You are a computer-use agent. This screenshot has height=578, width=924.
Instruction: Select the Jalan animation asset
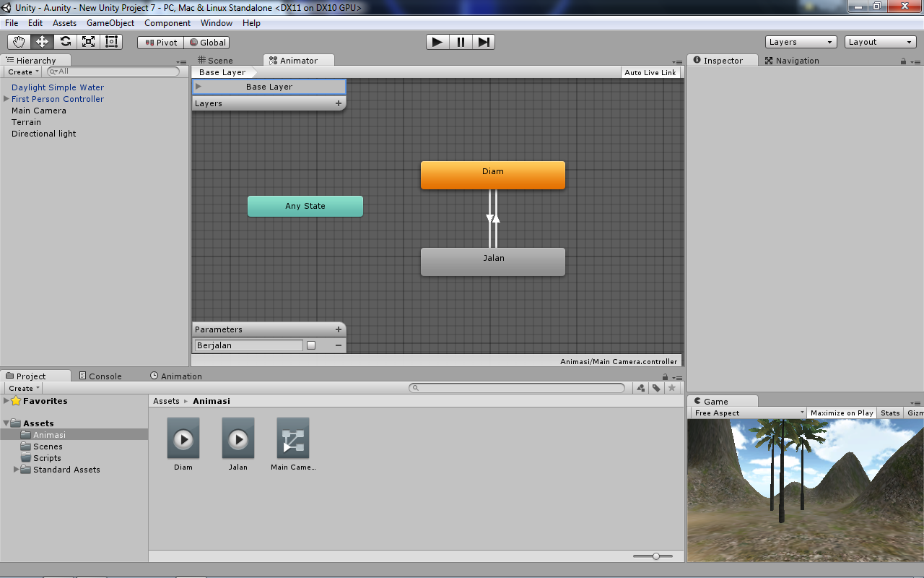(x=237, y=439)
